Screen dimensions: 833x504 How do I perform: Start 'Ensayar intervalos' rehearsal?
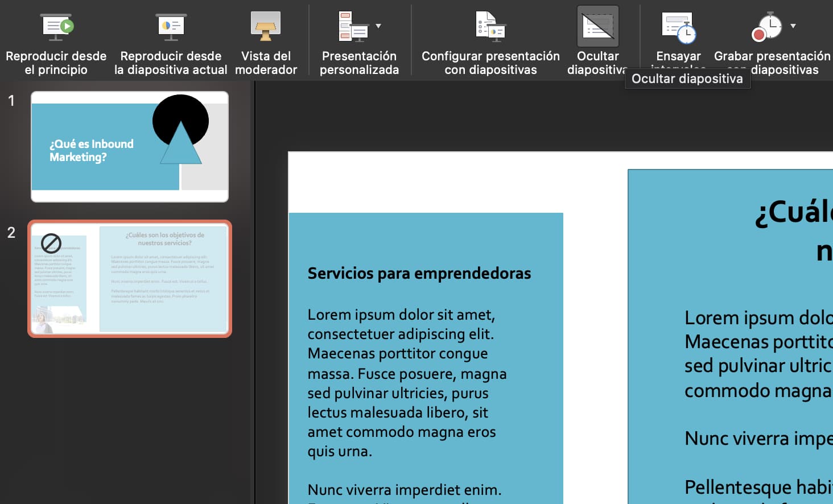pos(678,26)
